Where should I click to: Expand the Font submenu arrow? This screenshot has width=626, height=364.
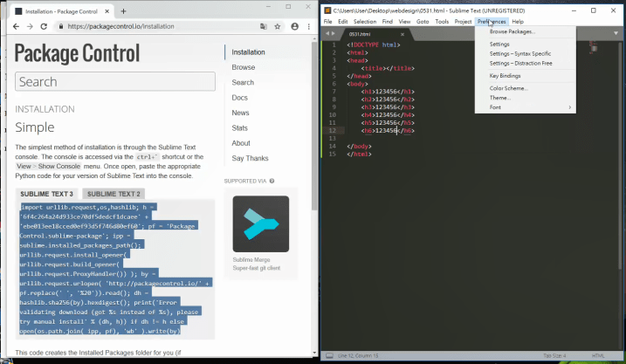tap(569, 107)
